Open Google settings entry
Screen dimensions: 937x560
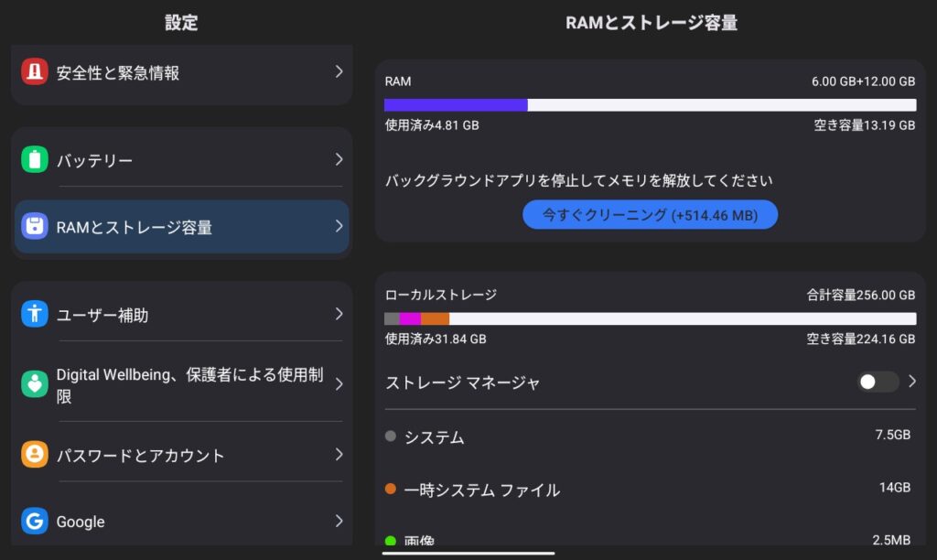[x=182, y=522]
